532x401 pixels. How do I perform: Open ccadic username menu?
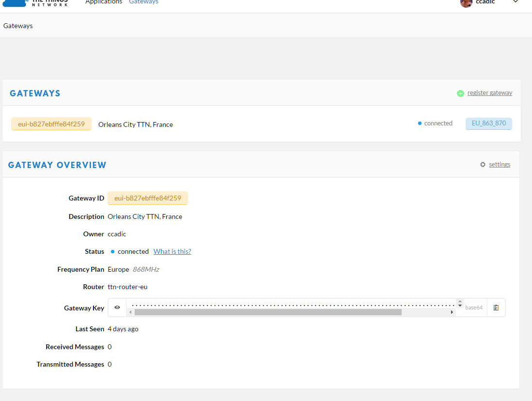point(485,2)
